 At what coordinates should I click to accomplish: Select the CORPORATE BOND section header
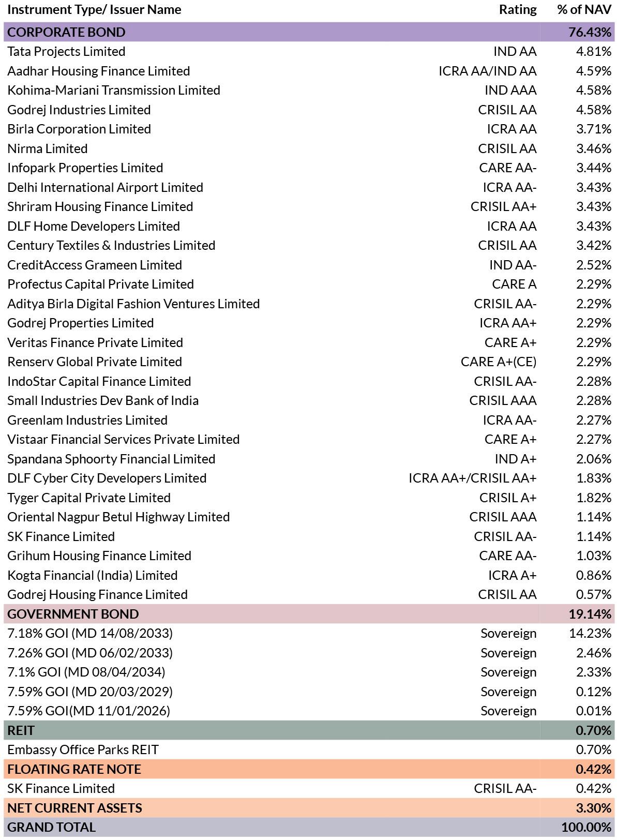(309, 32)
